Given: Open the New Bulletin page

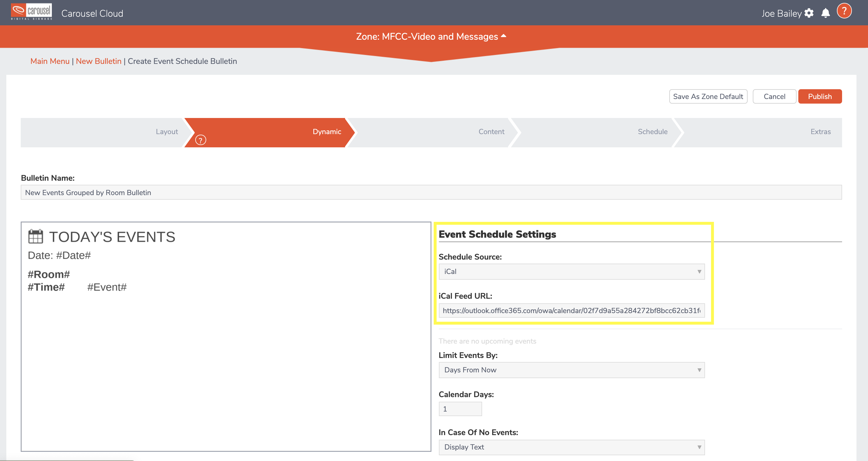Looking at the screenshot, I should [99, 61].
